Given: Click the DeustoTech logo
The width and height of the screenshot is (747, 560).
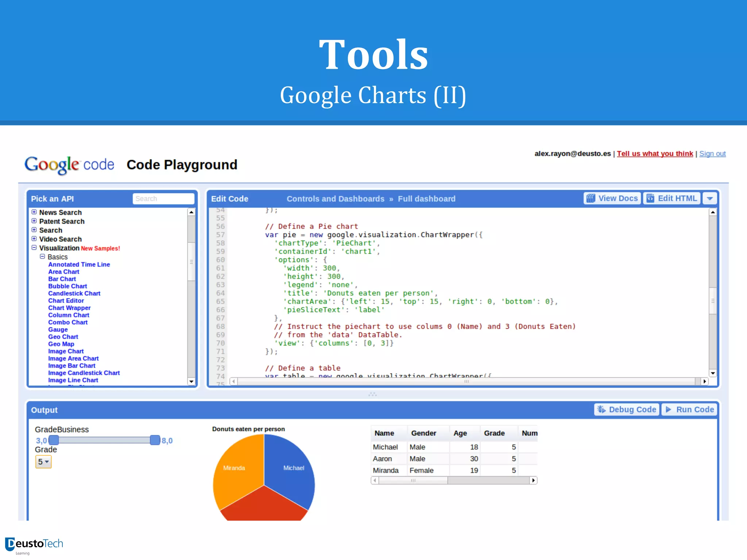Looking at the screenshot, I should pyautogui.click(x=34, y=545).
